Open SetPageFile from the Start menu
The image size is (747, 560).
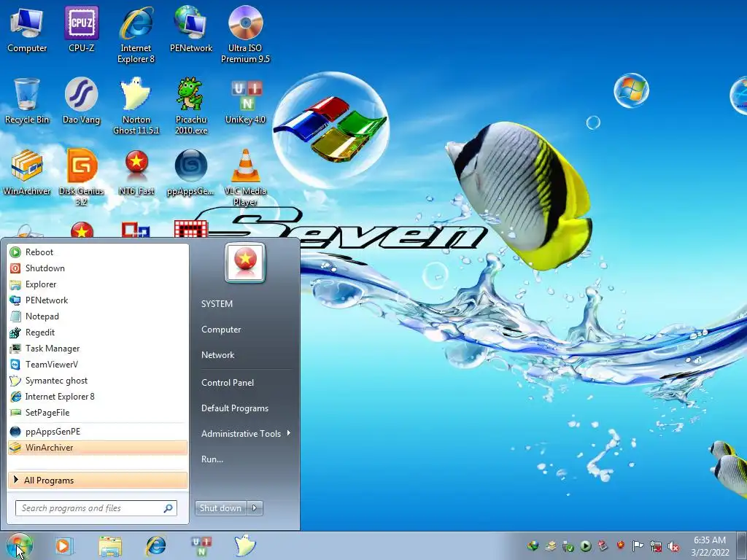98,413
